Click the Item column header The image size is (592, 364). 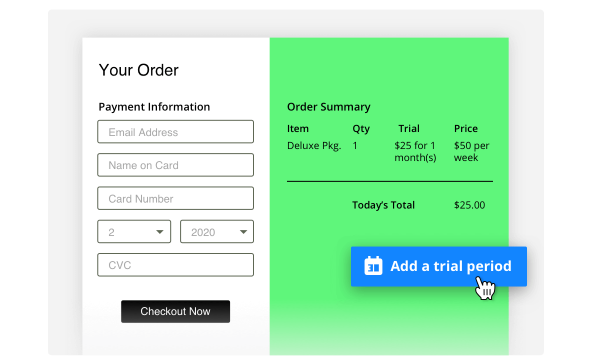coord(298,129)
